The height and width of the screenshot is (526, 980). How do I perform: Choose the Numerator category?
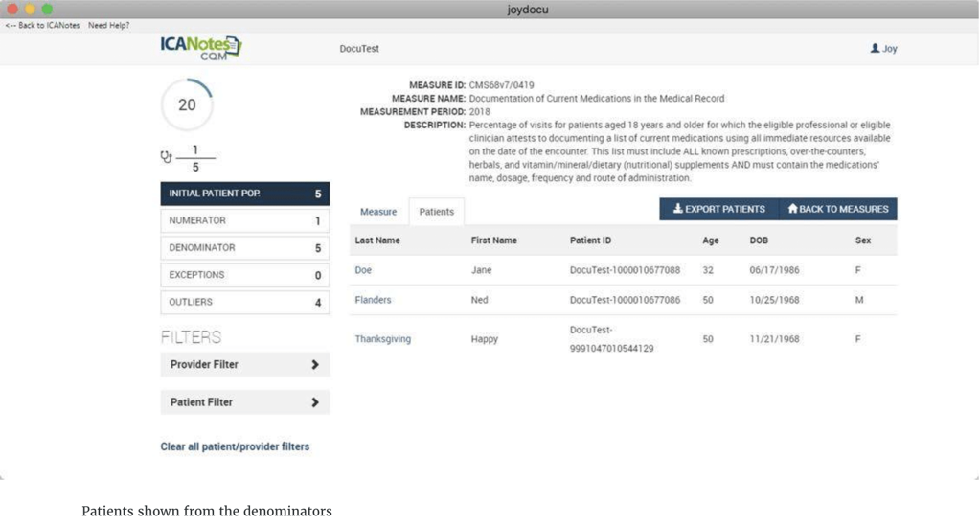244,220
